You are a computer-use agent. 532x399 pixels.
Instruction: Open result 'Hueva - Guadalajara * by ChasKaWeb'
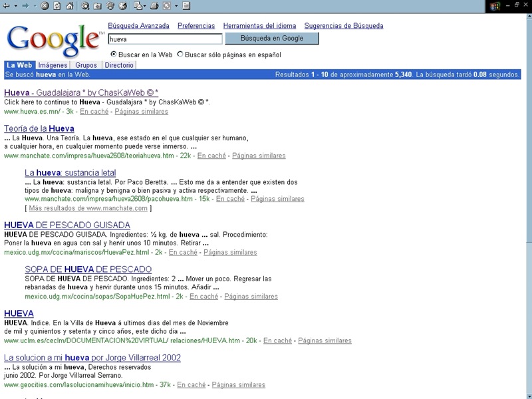81,92
